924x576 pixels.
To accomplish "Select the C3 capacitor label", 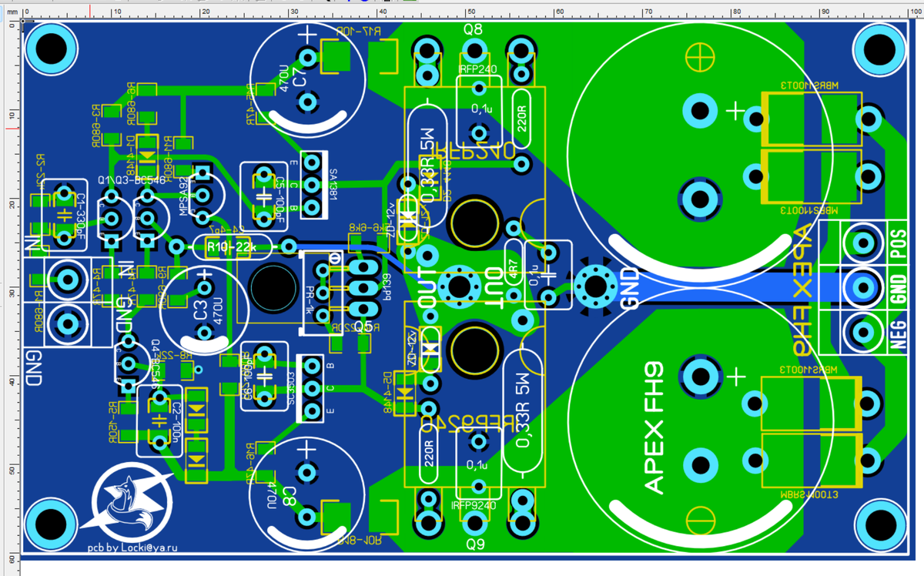I will [x=200, y=311].
